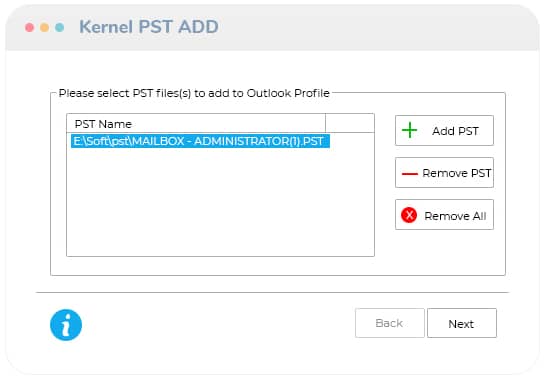
Task: Click the yellow dot in the title bar
Action: coord(44,27)
